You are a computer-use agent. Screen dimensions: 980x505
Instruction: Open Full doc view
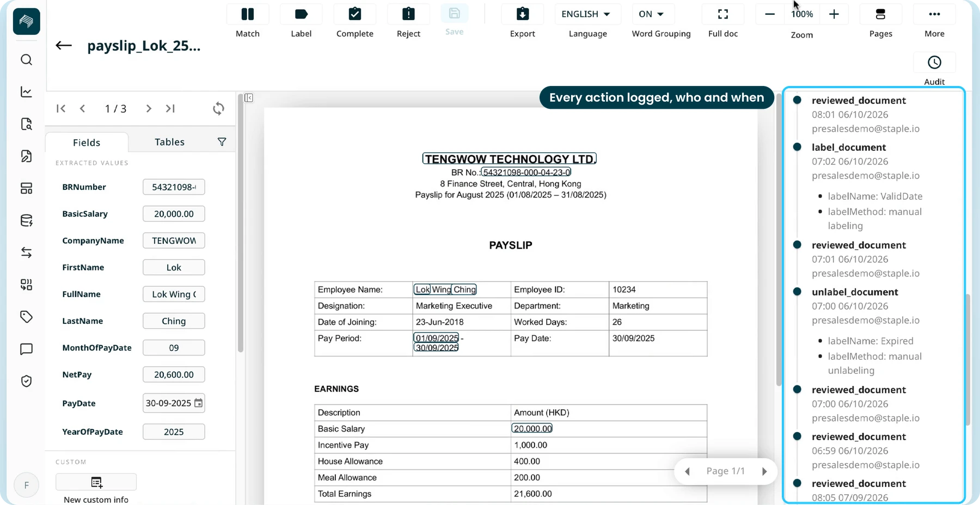click(x=722, y=14)
